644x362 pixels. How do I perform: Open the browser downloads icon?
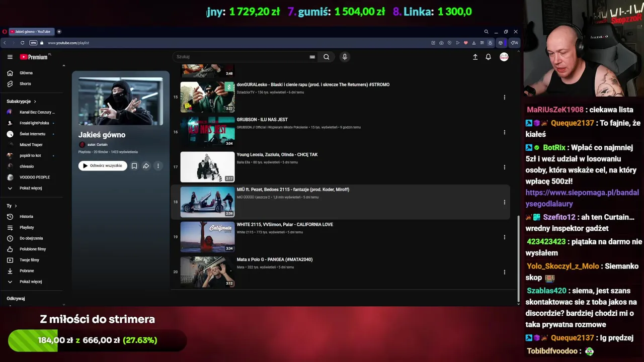(x=473, y=43)
